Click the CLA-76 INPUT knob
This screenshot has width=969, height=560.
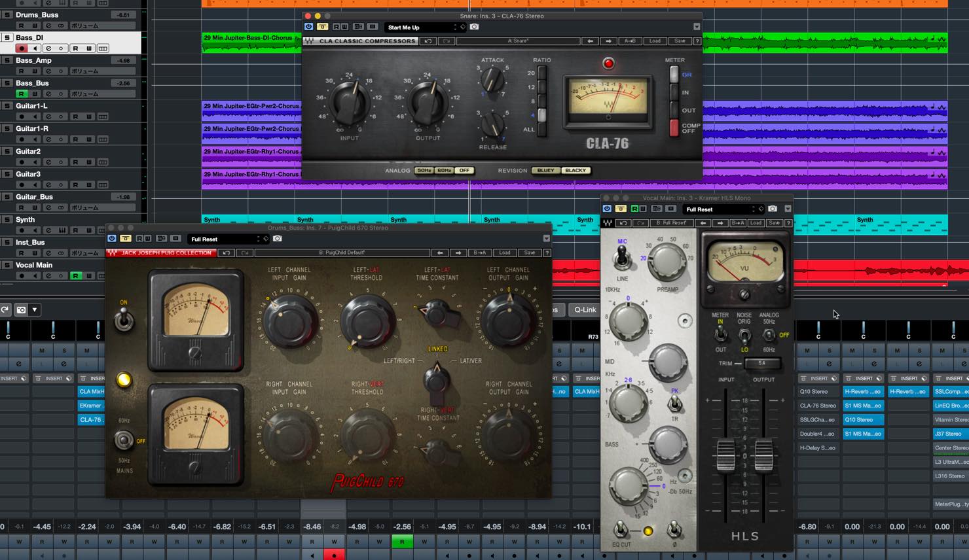(349, 101)
